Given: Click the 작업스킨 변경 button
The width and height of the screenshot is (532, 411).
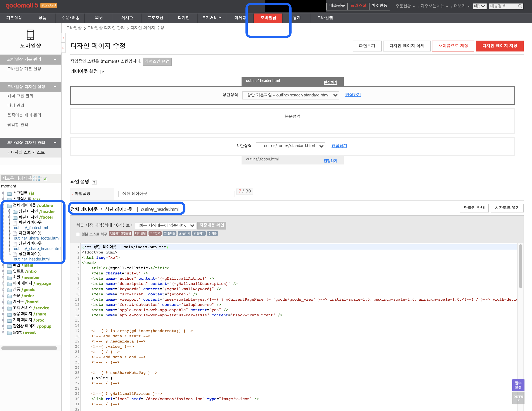Looking at the screenshot, I should 157,62.
